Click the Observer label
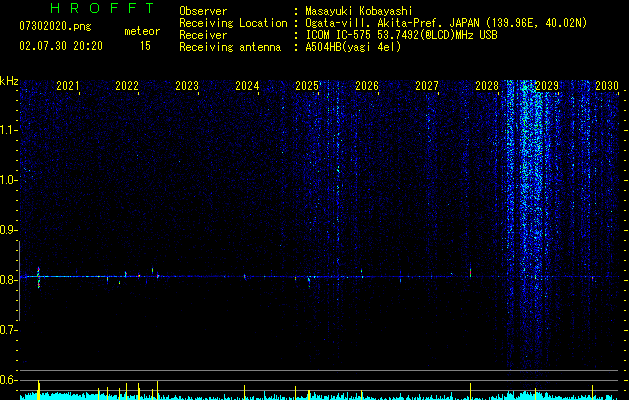This screenshot has width=629, height=400. click(203, 11)
